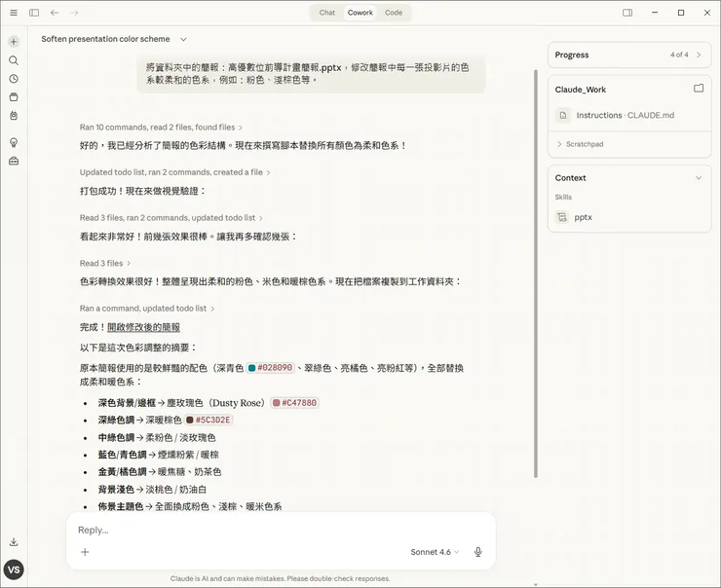Open the conversation title dropdown chevron

pyautogui.click(x=183, y=40)
